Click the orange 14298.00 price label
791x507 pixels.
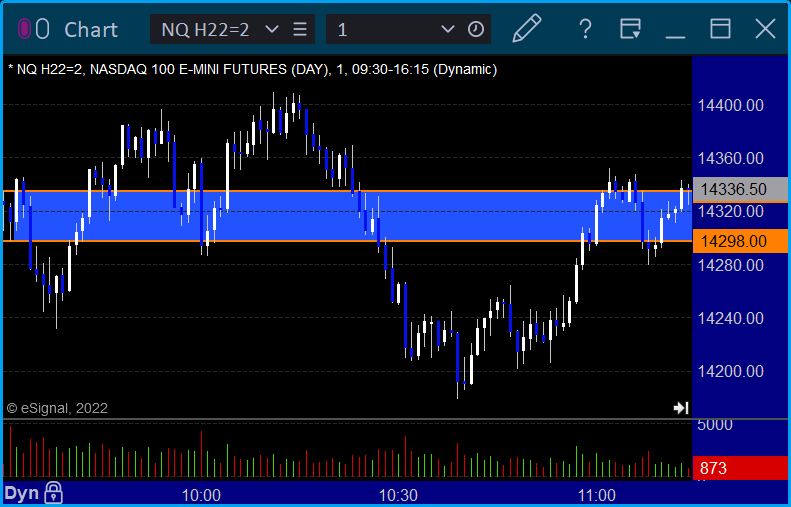[740, 241]
